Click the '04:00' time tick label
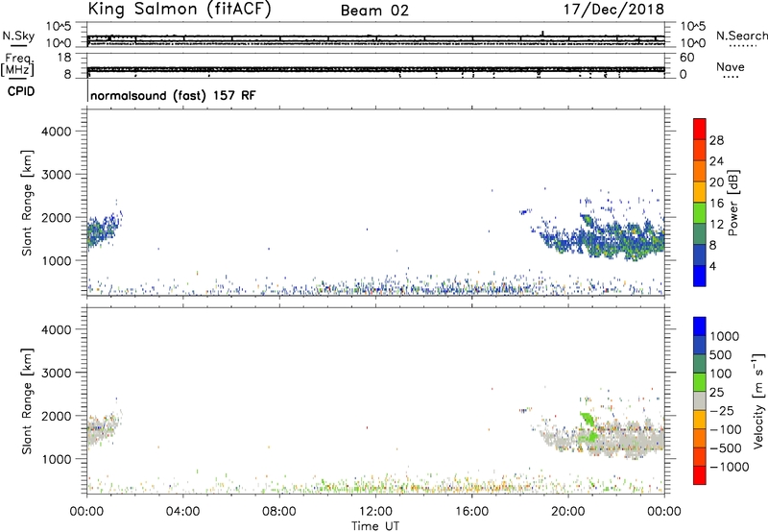 tap(182, 512)
